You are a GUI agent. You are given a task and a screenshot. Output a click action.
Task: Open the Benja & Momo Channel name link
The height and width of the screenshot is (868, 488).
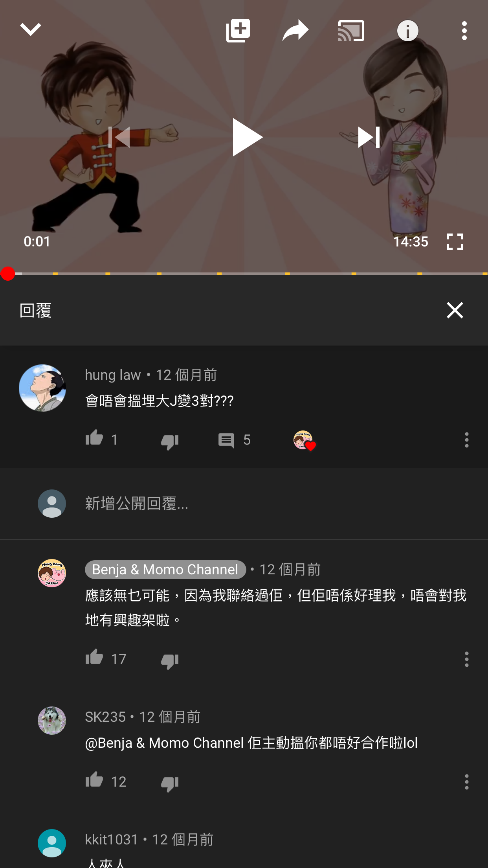pos(165,570)
